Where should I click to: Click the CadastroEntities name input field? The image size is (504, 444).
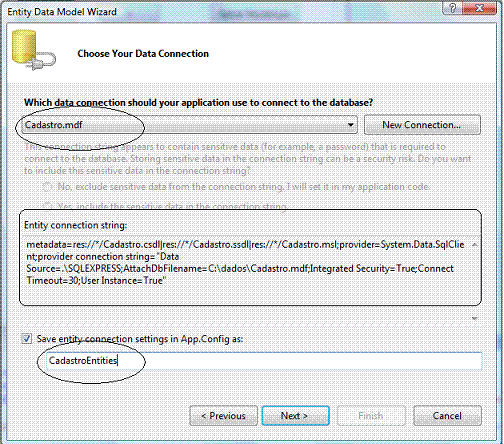coord(264,361)
